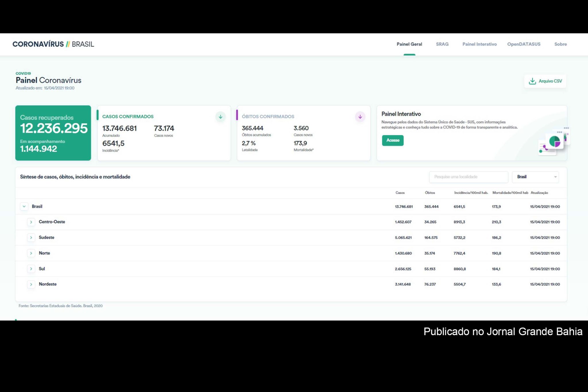Click Sul incidence value 8860,8
This screenshot has width=588, height=392.
tap(460, 269)
